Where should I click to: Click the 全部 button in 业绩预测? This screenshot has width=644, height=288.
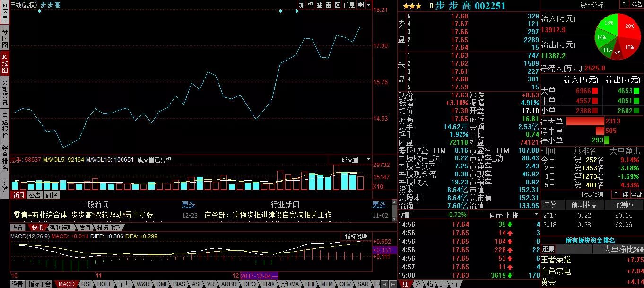(x=636, y=194)
